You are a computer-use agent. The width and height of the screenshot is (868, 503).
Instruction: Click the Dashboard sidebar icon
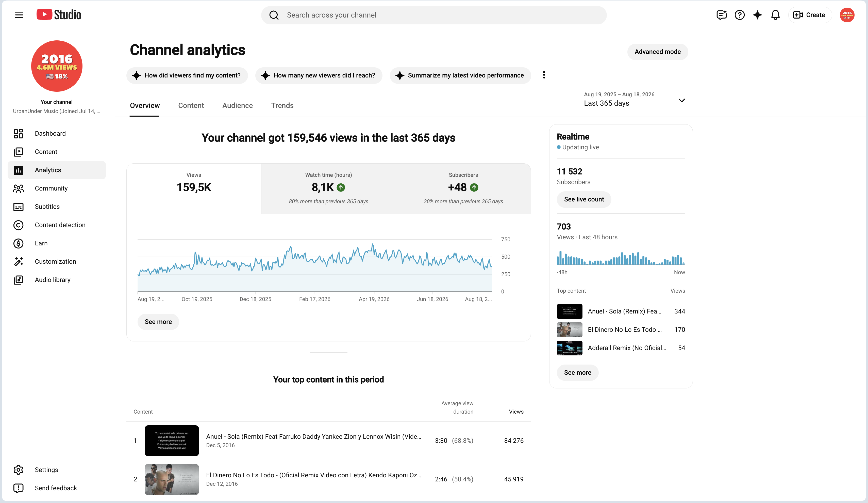click(18, 133)
